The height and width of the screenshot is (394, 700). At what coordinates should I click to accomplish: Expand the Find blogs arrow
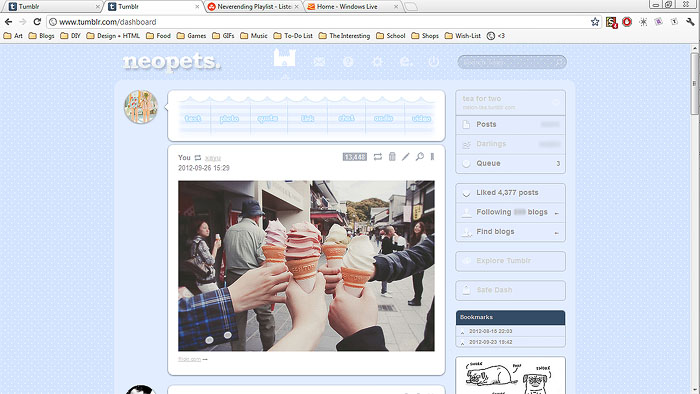tap(556, 232)
